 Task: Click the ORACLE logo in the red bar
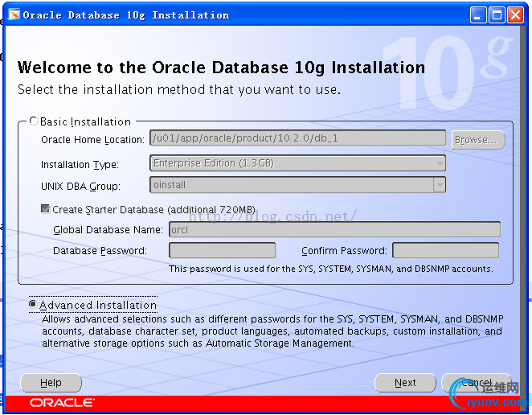62,403
